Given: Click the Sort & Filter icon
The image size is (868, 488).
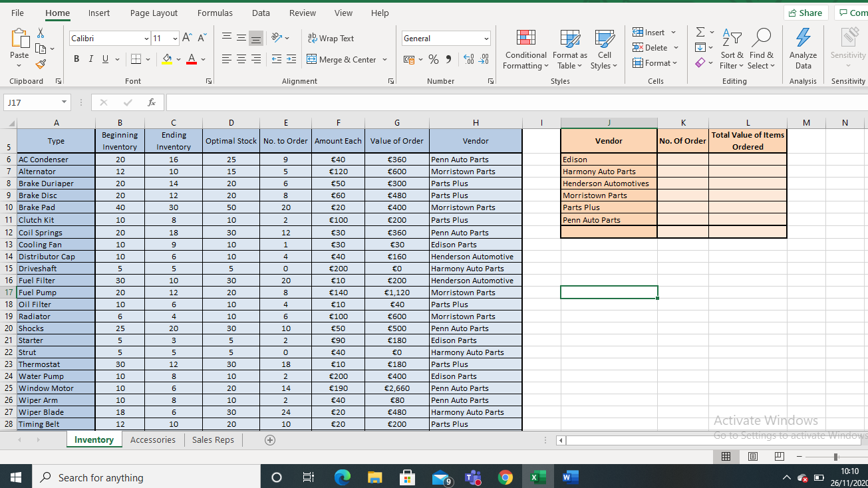Looking at the screenshot, I should click(x=732, y=50).
